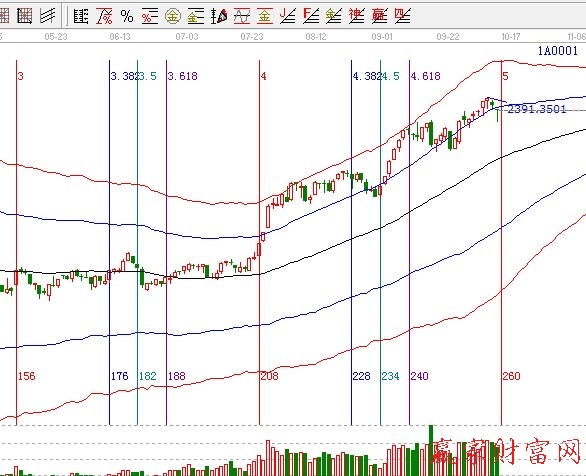This screenshot has height=476, width=586.
Task: Click the 07-23 date on time axis
Action: 252,37
